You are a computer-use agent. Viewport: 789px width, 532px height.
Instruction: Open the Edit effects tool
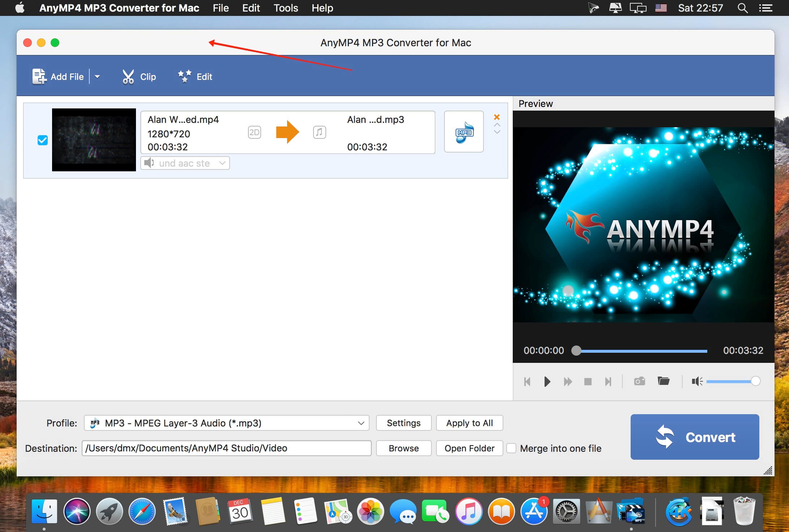195,77
